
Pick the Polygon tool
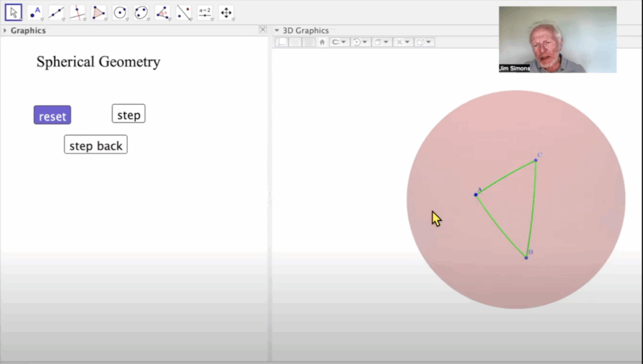[99, 12]
